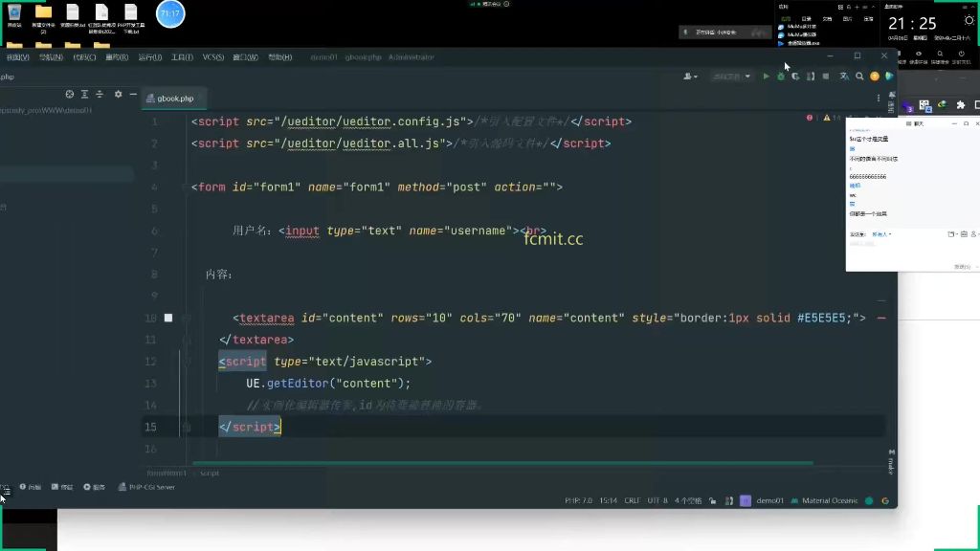The height and width of the screenshot is (551, 980).
Task: Open Search Everywhere magnifier icon
Action: (859, 77)
